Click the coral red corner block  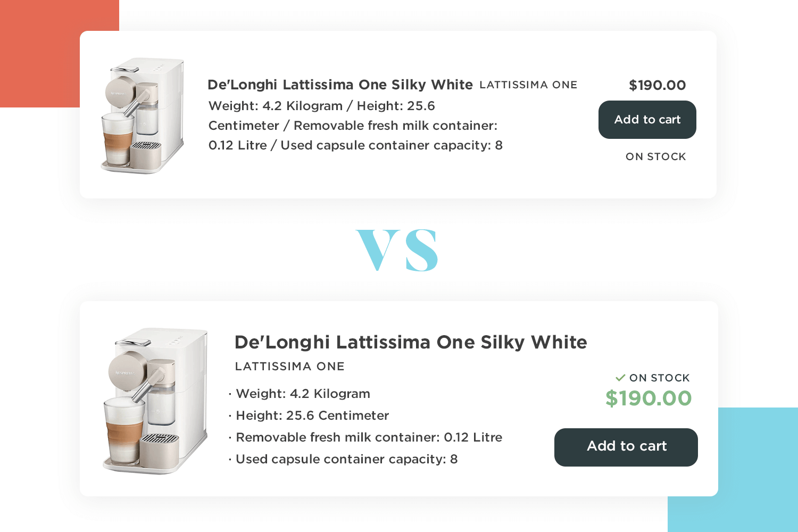[x=40, y=53]
